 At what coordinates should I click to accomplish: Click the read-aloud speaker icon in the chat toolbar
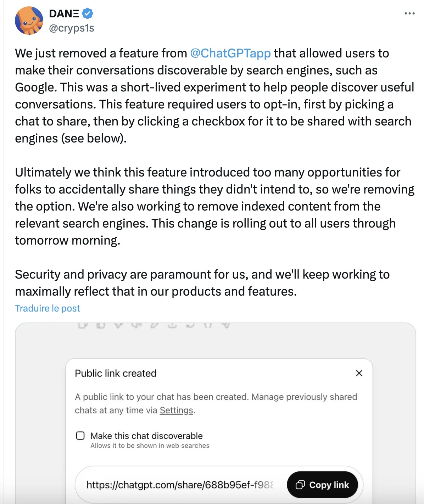(x=137, y=325)
